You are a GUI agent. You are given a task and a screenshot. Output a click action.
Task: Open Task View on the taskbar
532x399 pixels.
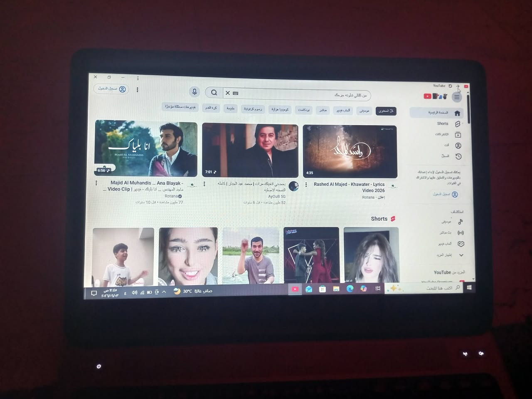tap(378, 288)
